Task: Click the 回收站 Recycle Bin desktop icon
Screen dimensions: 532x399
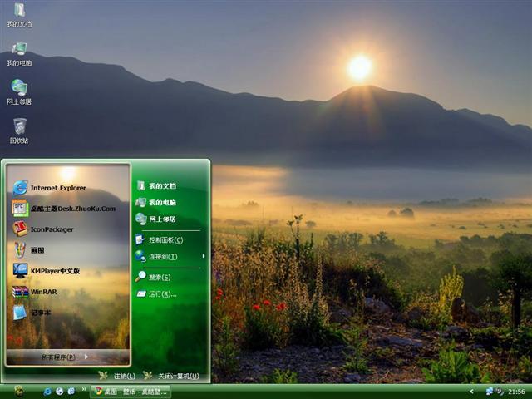Action: pos(19,130)
